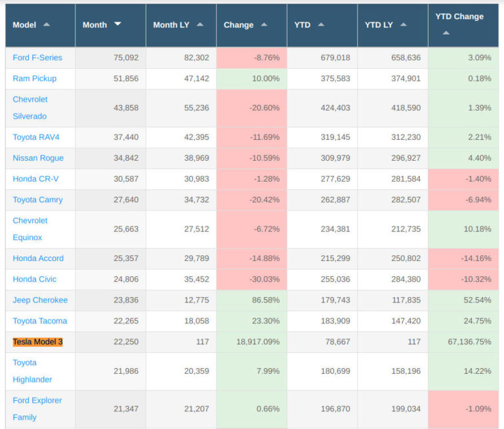Screen dimensions: 504x429
Task: Select the -1.28% Change cell
Action: pos(252,179)
